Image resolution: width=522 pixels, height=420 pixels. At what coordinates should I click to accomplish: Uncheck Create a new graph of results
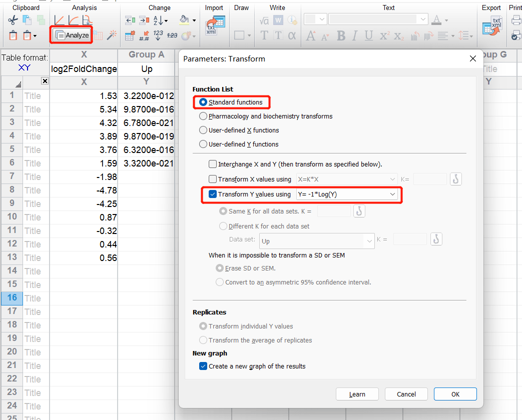coord(203,366)
